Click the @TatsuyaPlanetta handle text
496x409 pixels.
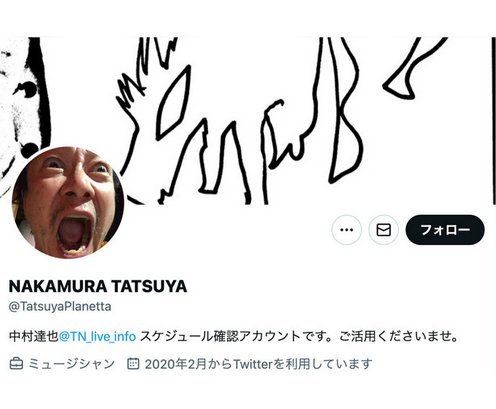(60, 306)
